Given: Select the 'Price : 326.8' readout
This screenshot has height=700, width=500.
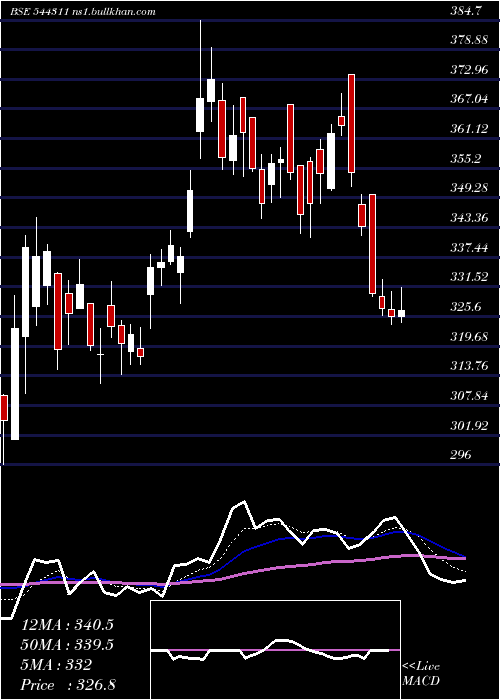Looking at the screenshot, I should pos(68,685).
